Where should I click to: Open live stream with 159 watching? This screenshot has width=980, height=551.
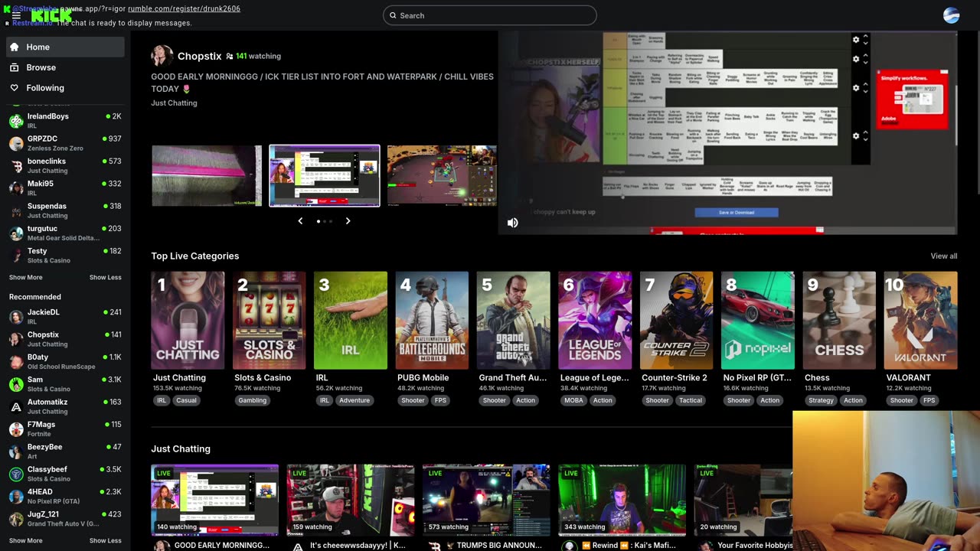pos(350,500)
